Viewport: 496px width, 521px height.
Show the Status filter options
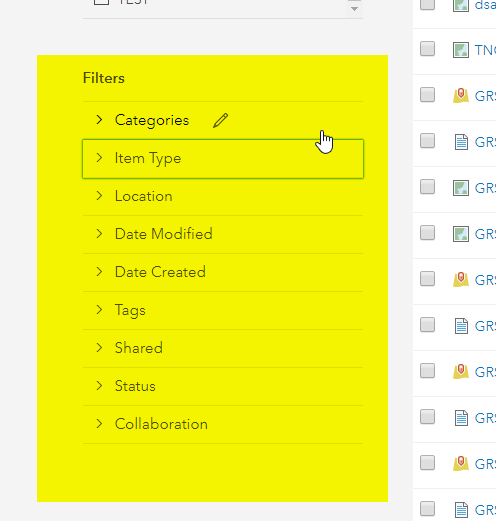coord(223,386)
